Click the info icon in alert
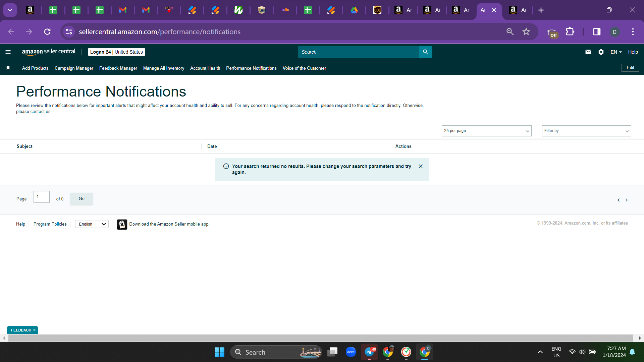644x362 pixels. pos(226,166)
